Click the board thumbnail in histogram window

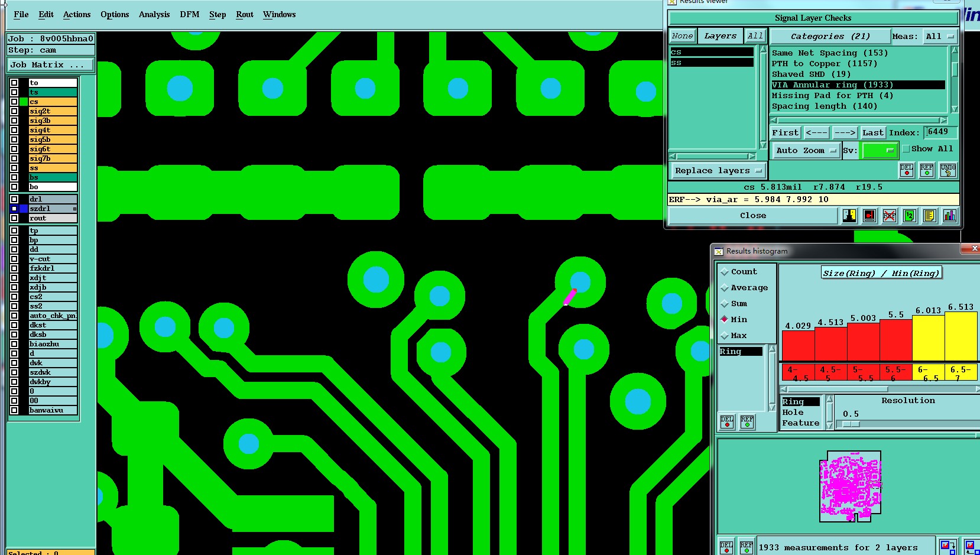coord(850,486)
